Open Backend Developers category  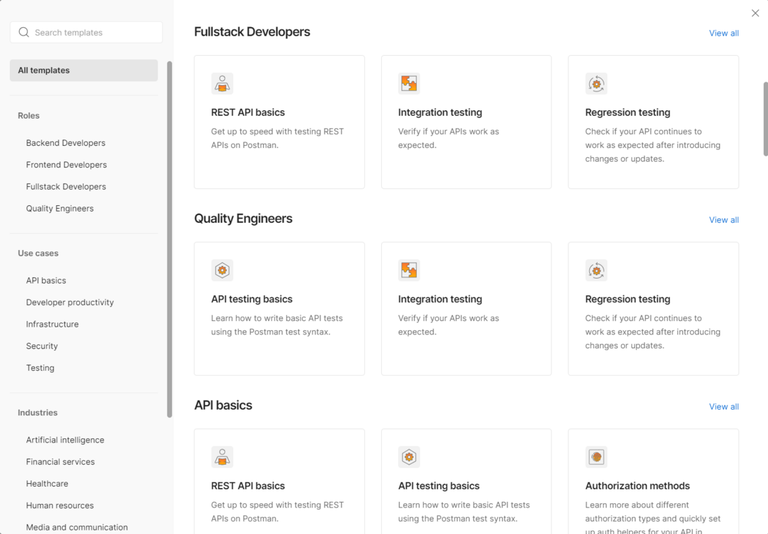coord(66,143)
